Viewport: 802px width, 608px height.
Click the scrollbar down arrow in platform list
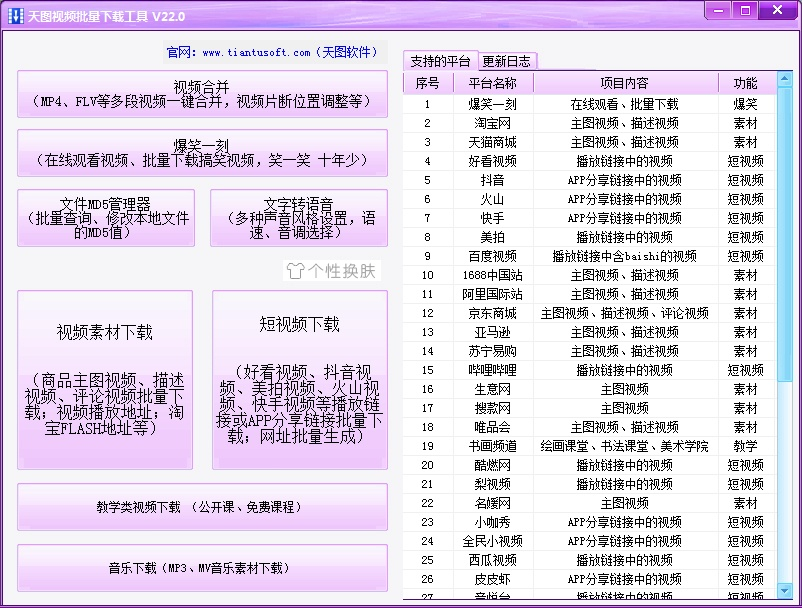tap(784, 591)
